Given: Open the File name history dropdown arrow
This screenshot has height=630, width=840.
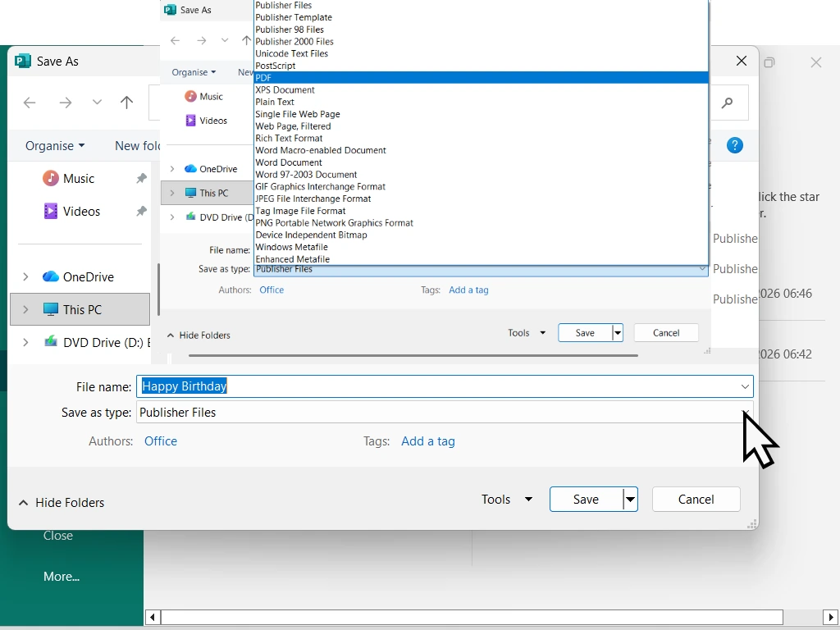Looking at the screenshot, I should coord(745,386).
